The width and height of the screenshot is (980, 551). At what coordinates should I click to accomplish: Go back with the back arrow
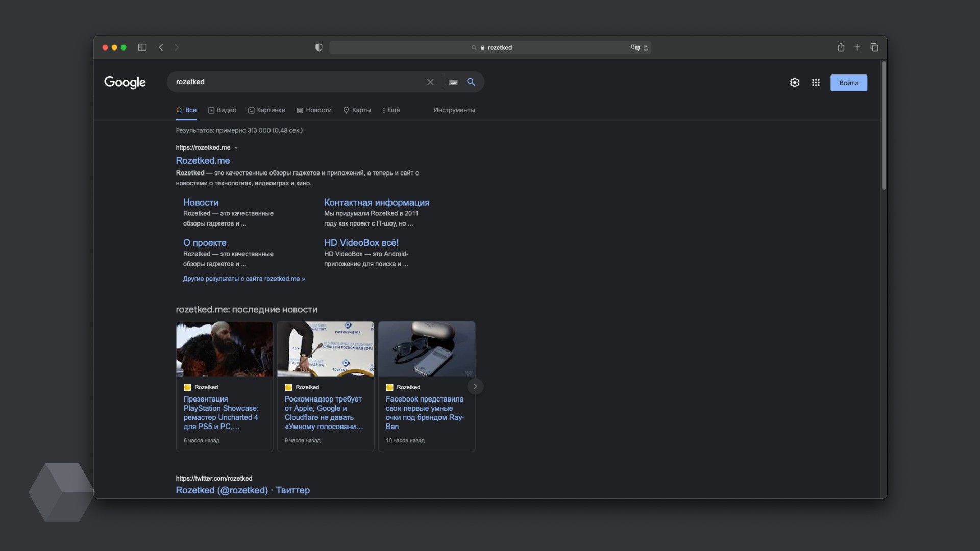pos(161,47)
